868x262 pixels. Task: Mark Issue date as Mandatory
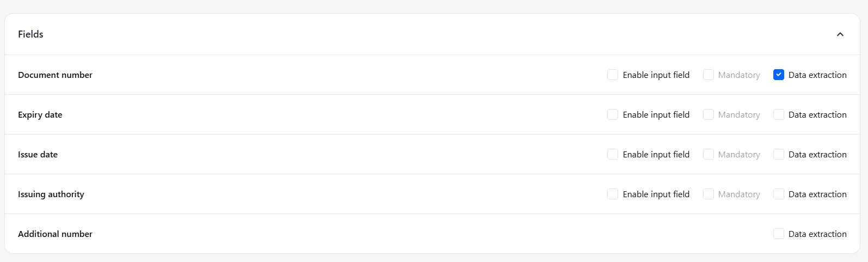[709, 154]
